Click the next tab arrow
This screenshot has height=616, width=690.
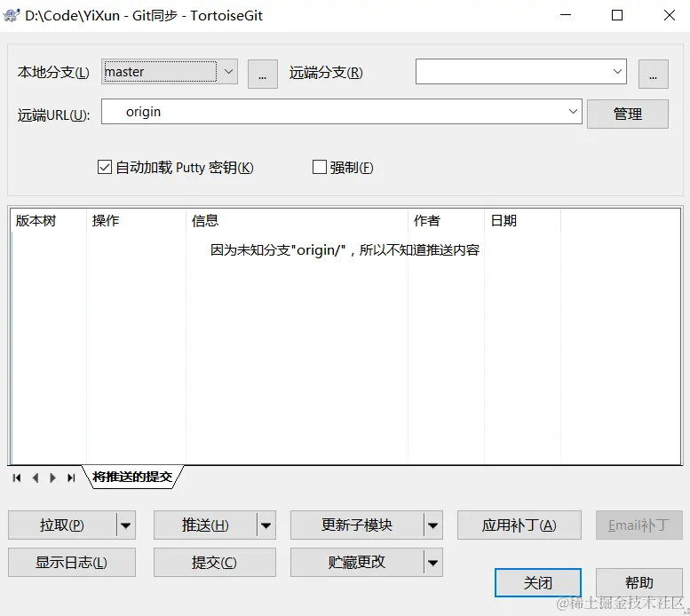point(52,478)
